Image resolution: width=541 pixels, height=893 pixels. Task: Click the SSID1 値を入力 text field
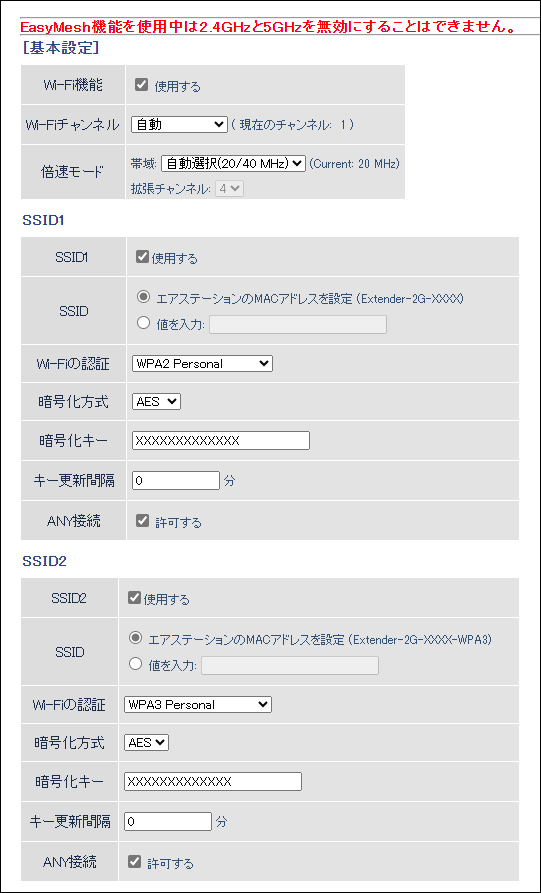298,325
